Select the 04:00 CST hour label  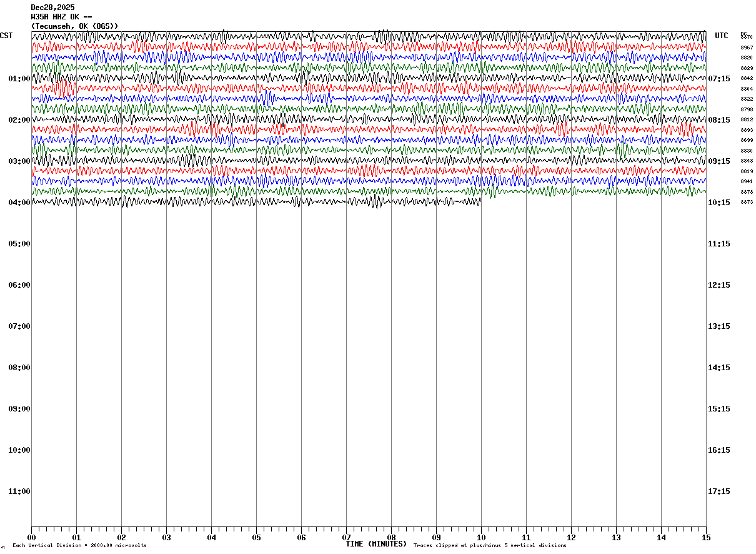coord(19,203)
